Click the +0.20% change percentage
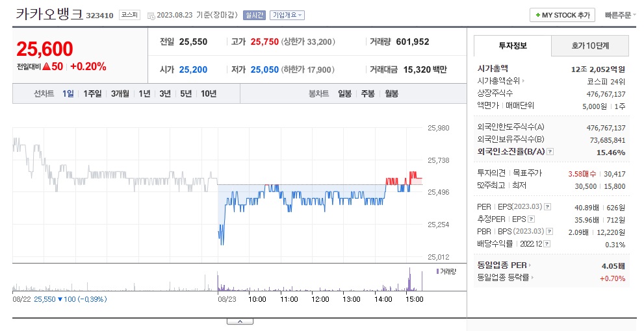The image size is (644, 331). pos(88,66)
